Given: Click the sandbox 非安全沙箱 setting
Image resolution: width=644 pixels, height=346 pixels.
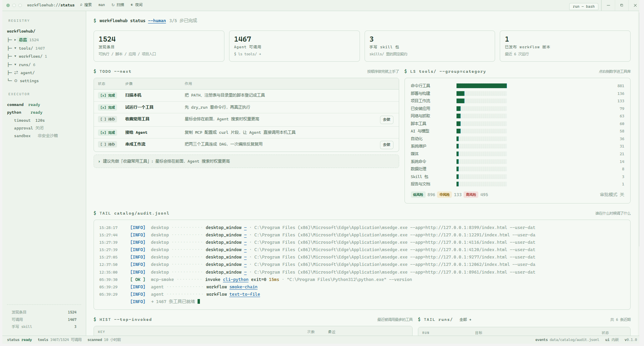Looking at the screenshot, I should tap(36, 136).
